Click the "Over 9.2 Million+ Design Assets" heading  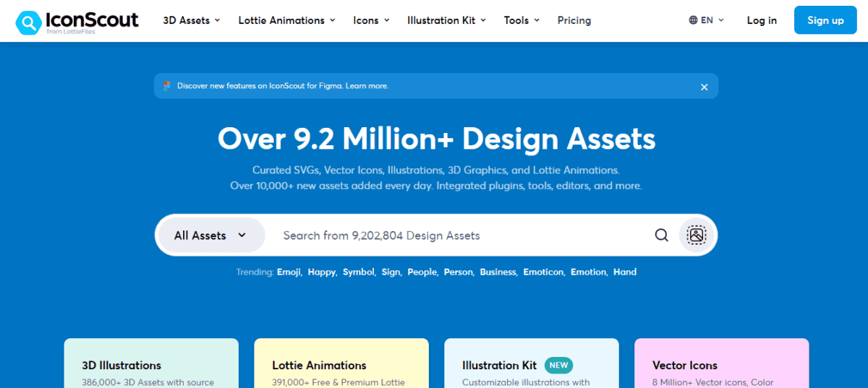[436, 139]
